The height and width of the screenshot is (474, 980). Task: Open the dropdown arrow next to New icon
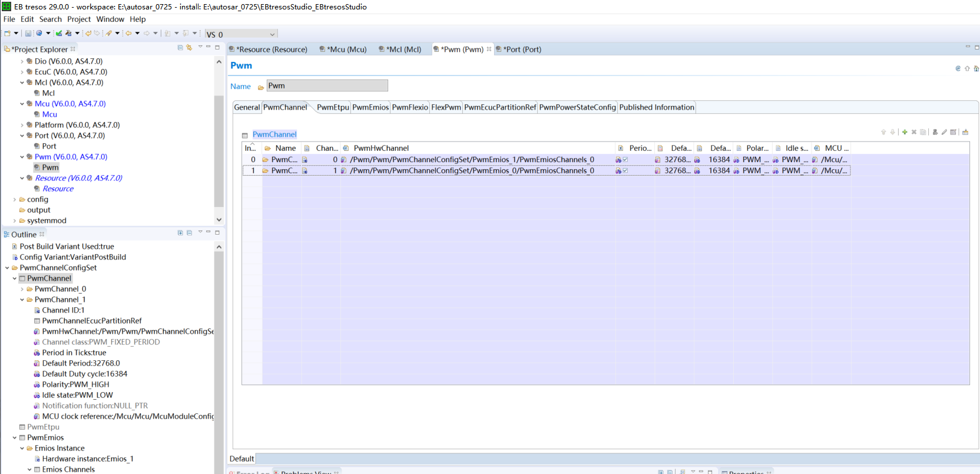point(16,34)
